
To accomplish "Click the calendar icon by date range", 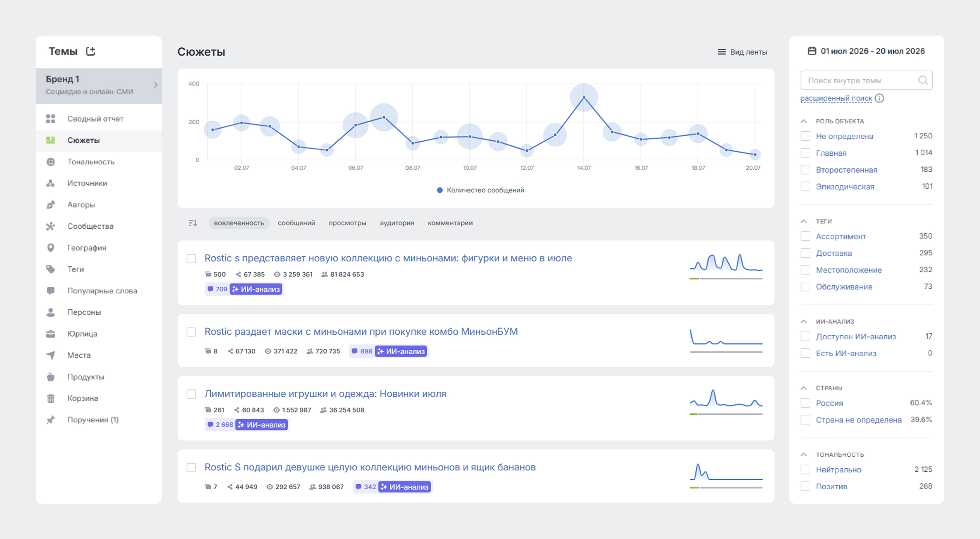I will [812, 51].
